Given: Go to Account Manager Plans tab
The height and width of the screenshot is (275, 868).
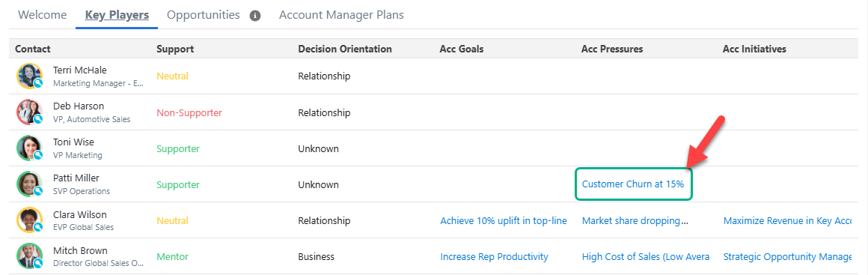Looking at the screenshot, I should [341, 15].
